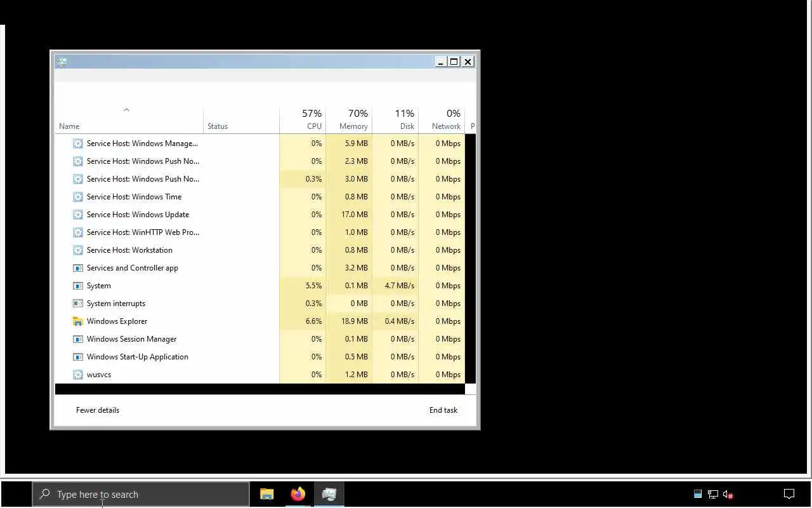
Task: Click the System process icon
Action: click(x=78, y=286)
